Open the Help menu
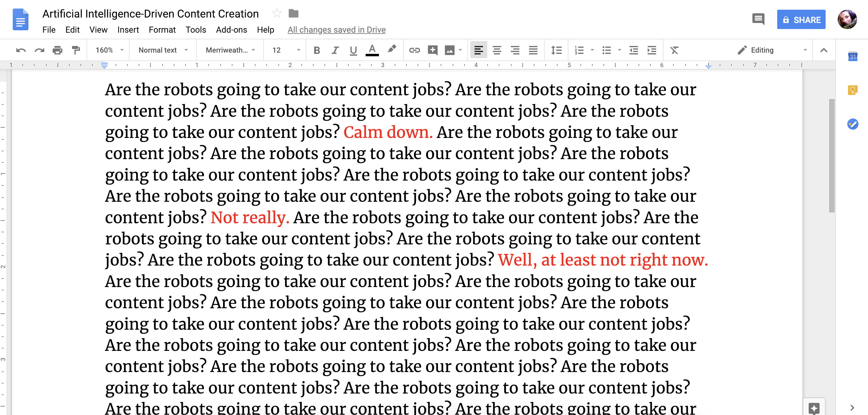868x415 pixels. coord(265,30)
